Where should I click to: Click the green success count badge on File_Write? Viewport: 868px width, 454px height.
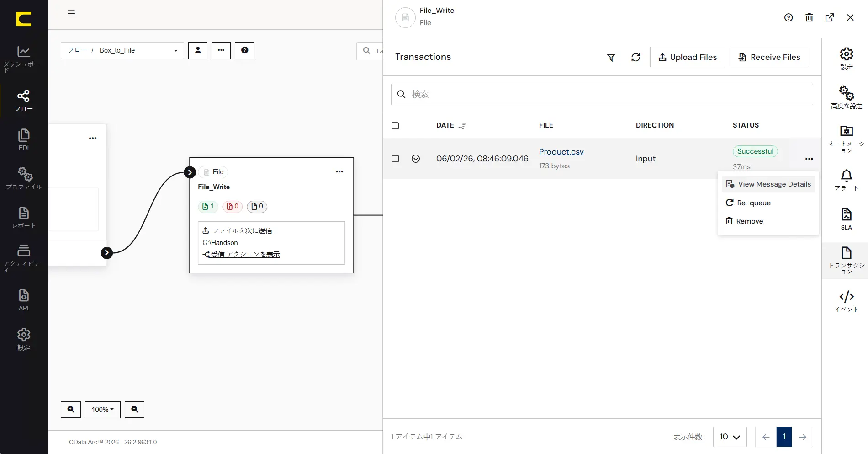[208, 207]
